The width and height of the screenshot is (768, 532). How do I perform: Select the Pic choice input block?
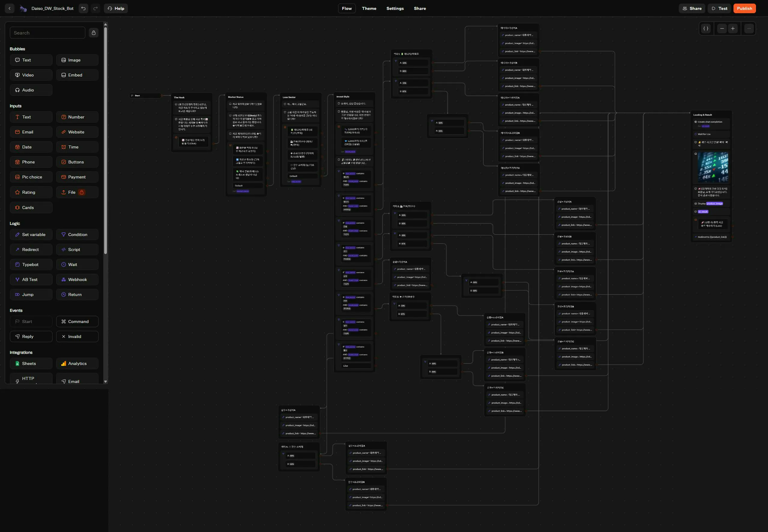31,177
